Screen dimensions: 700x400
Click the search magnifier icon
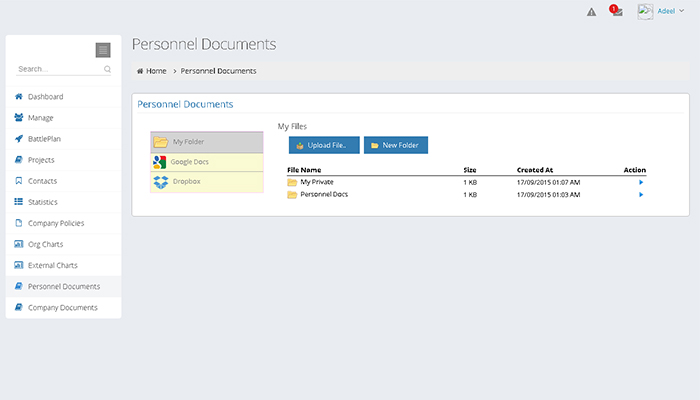[107, 69]
